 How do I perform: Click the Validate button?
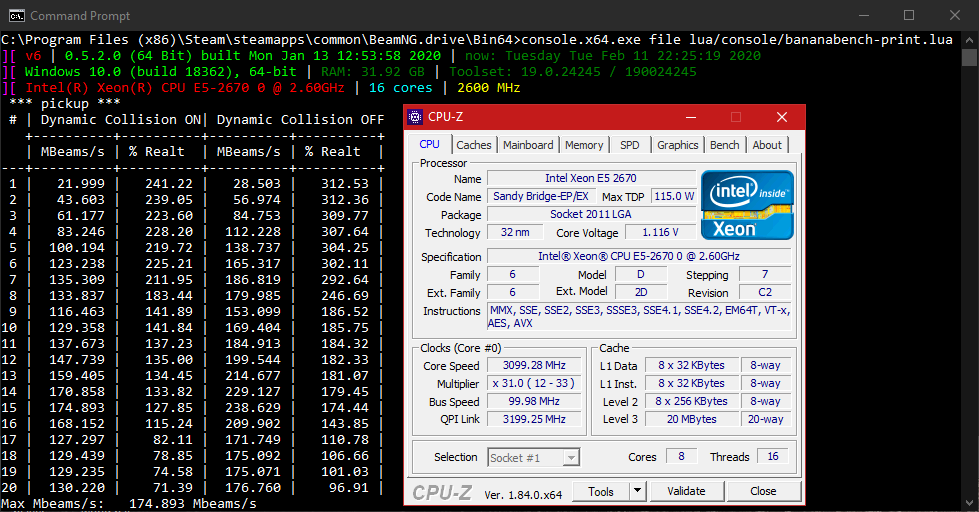point(686,491)
